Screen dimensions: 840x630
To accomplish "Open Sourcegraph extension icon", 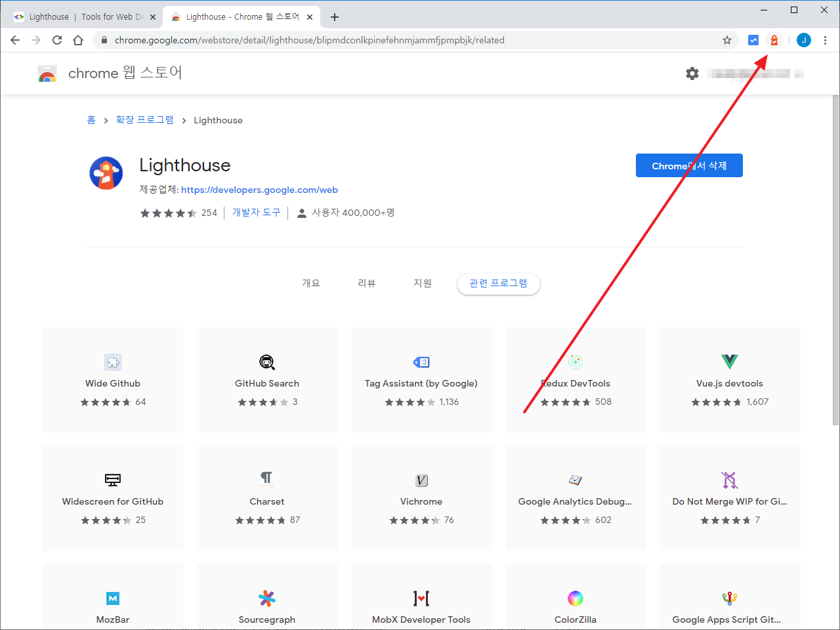I will tap(267, 598).
